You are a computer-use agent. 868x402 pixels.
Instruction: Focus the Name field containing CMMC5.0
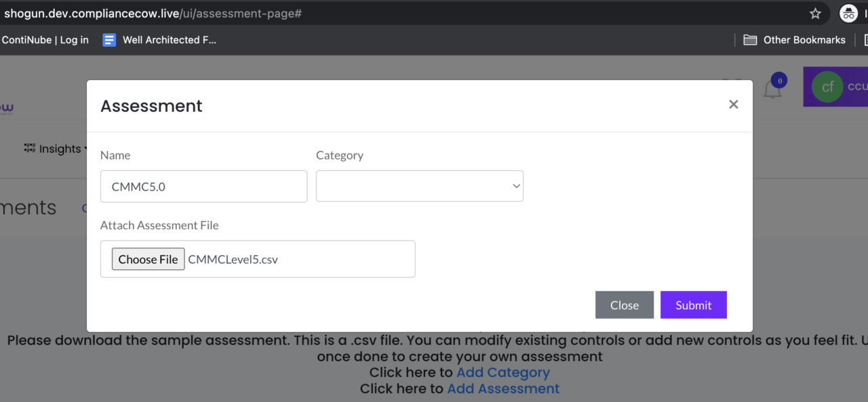pos(203,186)
